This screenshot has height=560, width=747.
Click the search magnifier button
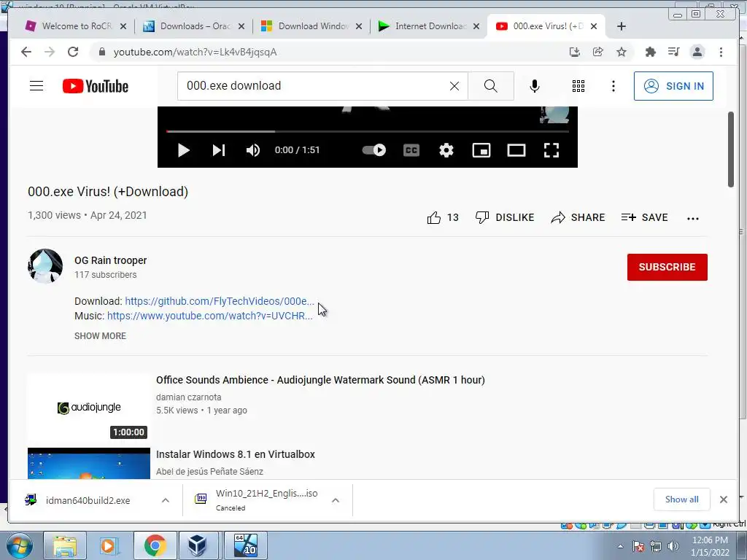click(x=491, y=86)
